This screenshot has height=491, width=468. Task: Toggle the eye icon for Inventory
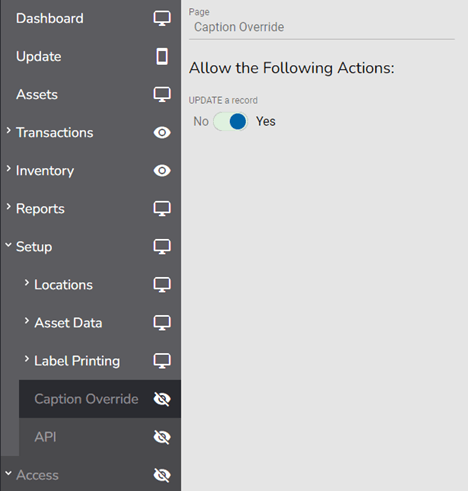tap(162, 171)
